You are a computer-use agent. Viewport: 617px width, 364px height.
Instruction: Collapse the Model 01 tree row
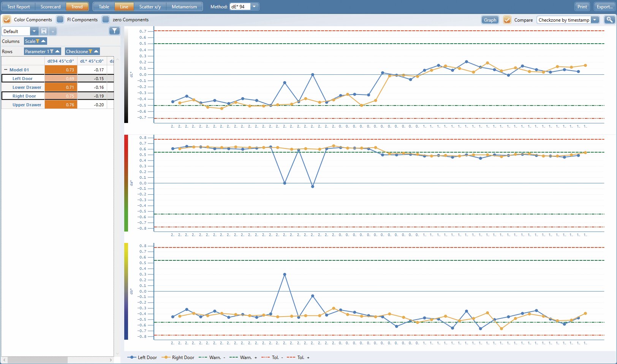[6, 70]
